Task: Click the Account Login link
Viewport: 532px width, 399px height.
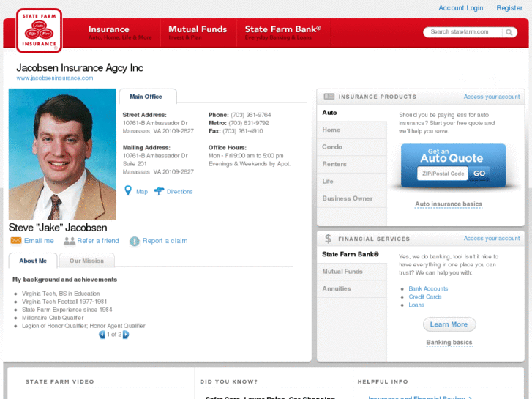Action: coord(460,8)
